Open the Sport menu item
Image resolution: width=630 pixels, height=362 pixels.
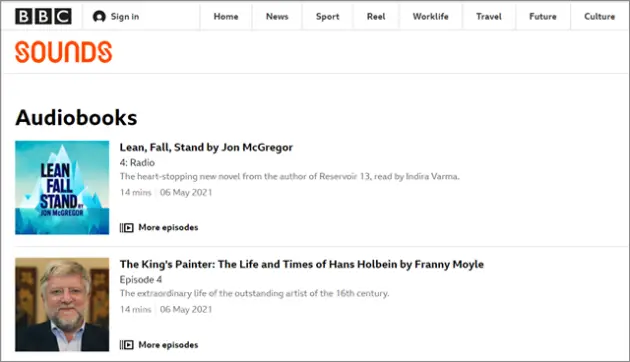coord(327,16)
